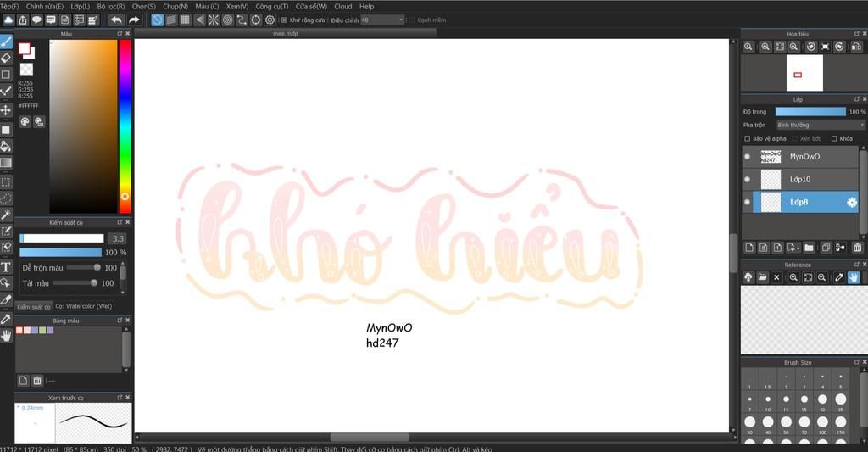Hide the MynOwO layer

click(x=748, y=157)
